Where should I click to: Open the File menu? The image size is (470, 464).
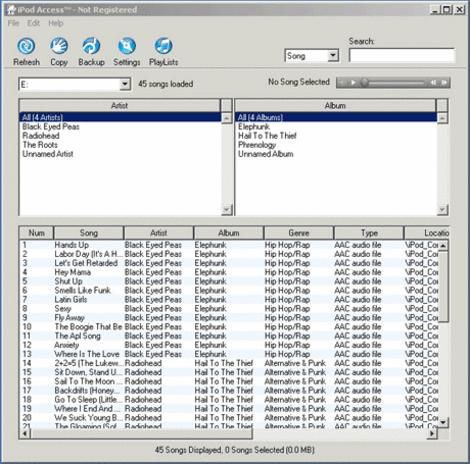tap(13, 23)
